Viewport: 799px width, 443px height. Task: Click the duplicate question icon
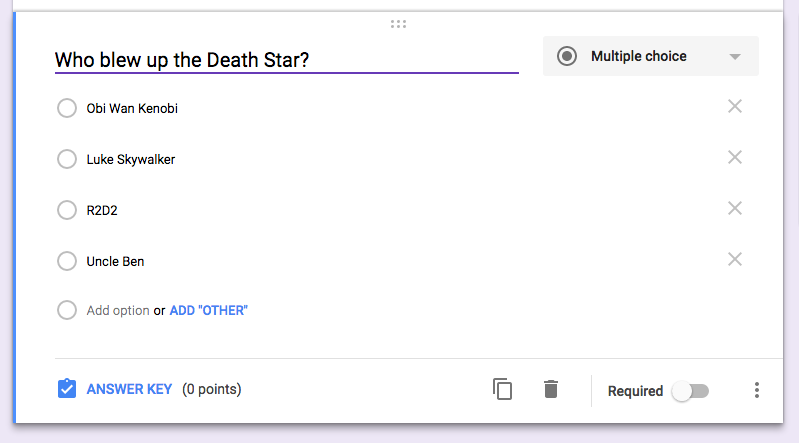coord(502,389)
